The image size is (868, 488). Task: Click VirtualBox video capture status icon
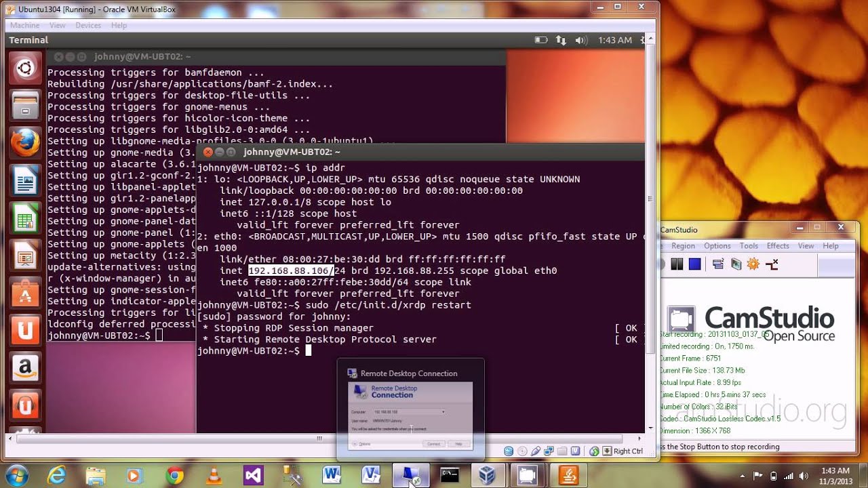click(x=575, y=451)
